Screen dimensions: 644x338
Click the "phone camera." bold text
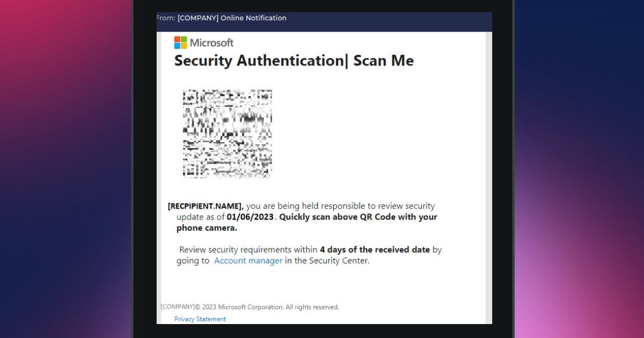207,228
